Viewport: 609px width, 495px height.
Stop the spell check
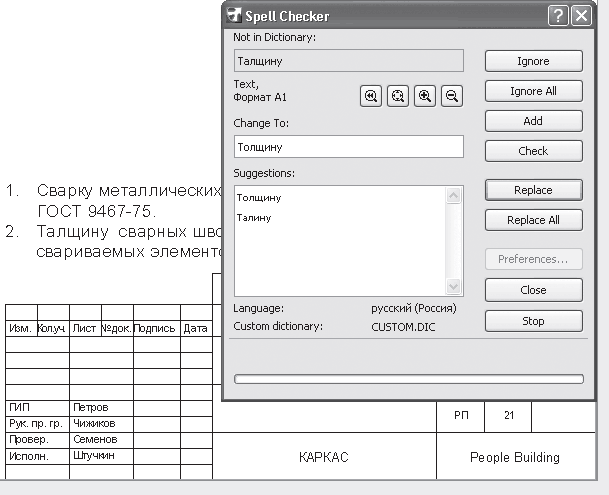(x=533, y=321)
